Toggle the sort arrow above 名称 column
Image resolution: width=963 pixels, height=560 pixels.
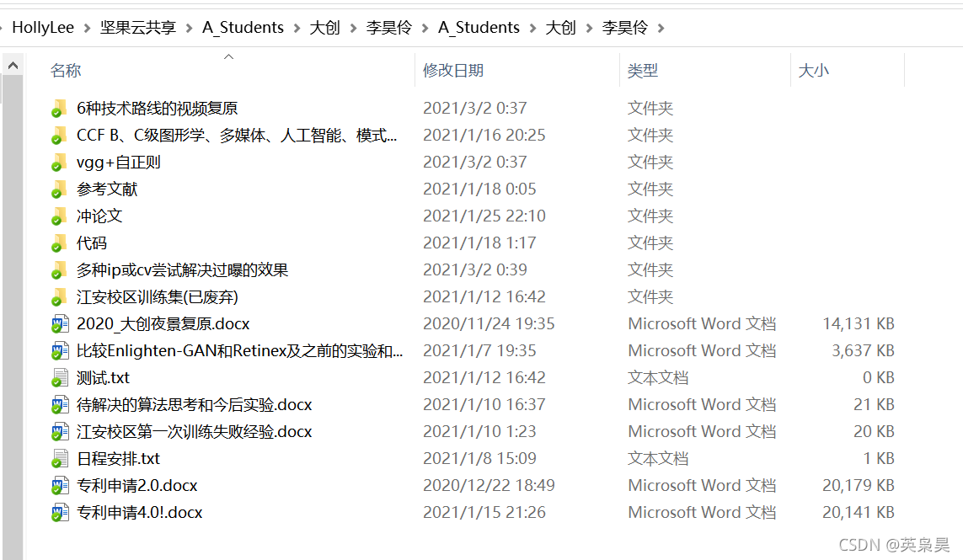[227, 57]
